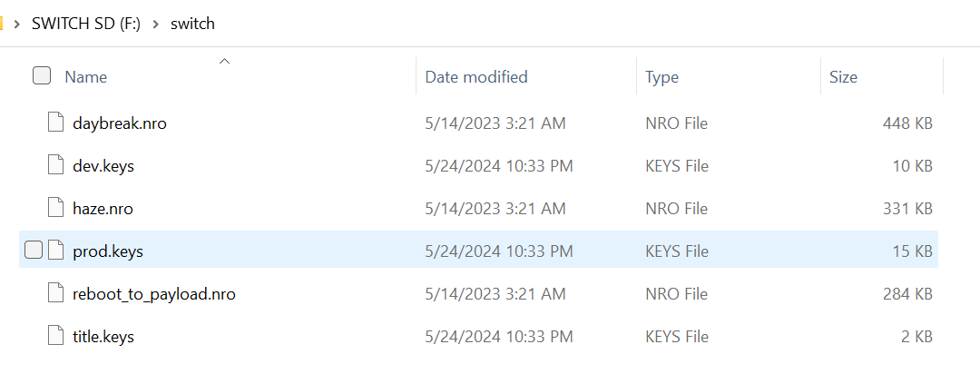The width and height of the screenshot is (980, 374).
Task: Click the 448 KB size of daybreak.nro
Action: (907, 123)
